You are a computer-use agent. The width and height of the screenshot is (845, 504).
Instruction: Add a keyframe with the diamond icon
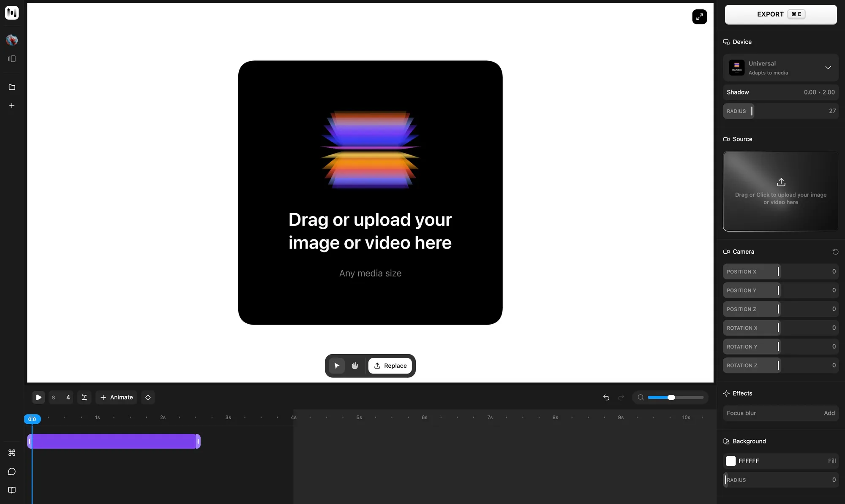148,397
